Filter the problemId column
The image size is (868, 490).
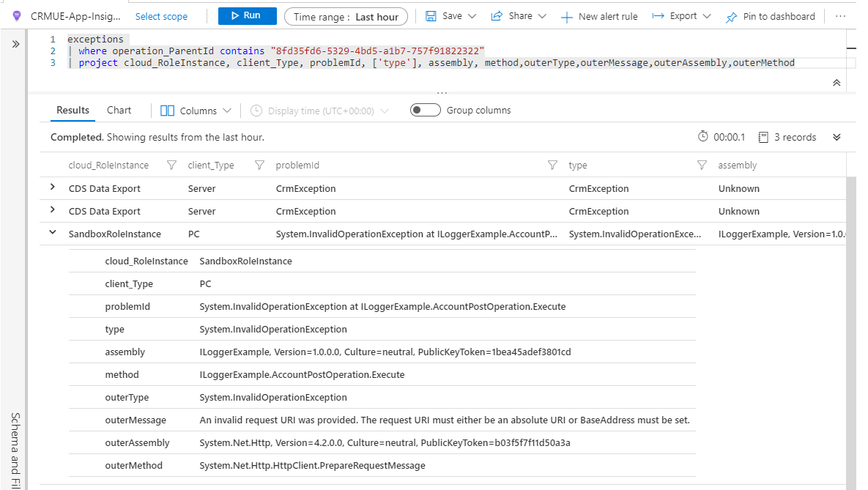553,166
